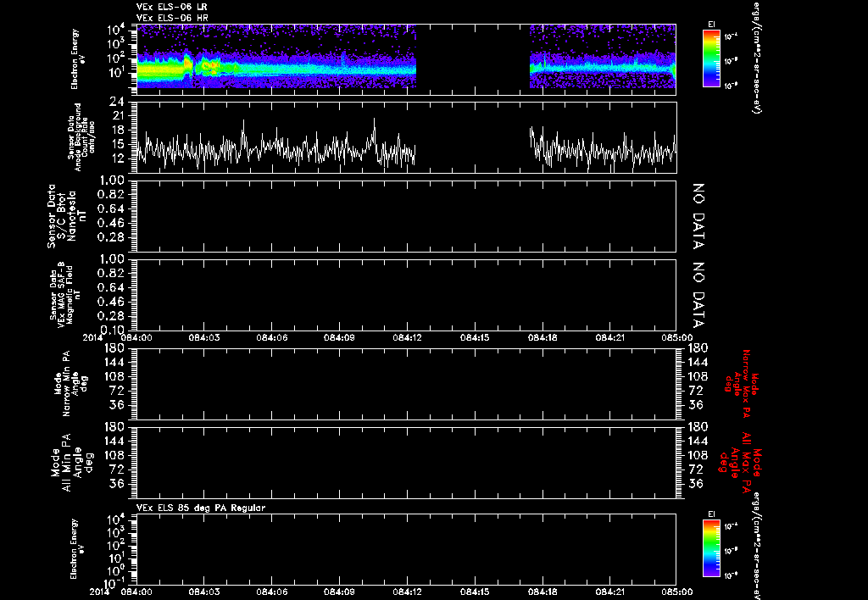
Task: Click the white 'All Min PA Angle' axis label
Action: (72, 462)
